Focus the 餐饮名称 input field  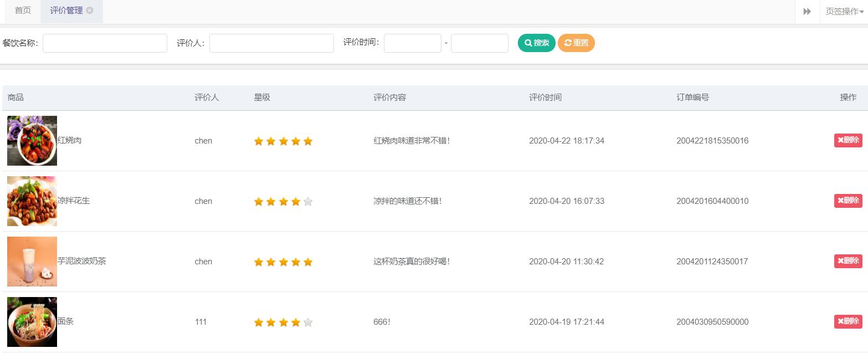pos(105,43)
